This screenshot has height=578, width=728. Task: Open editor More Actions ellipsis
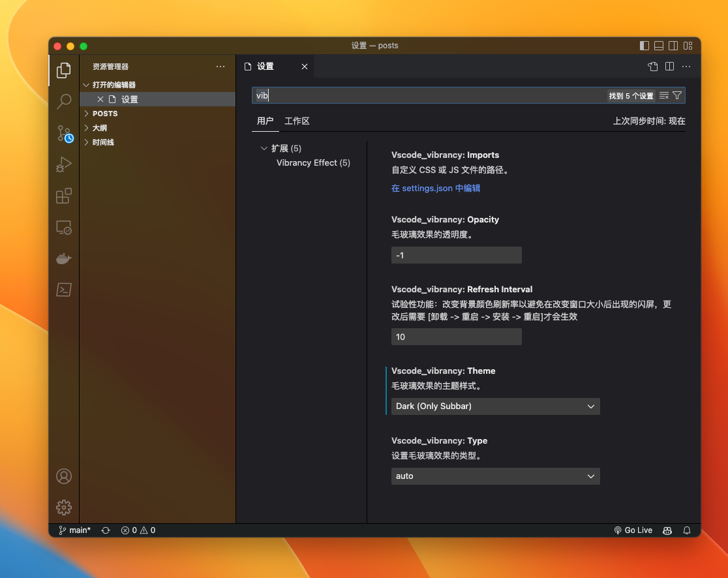coord(686,67)
